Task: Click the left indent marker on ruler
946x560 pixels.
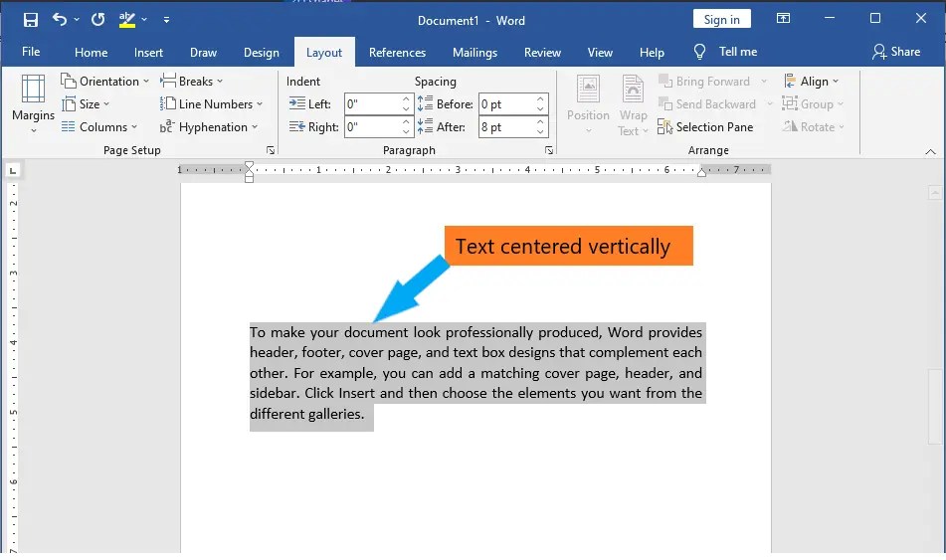Action: [249, 171]
